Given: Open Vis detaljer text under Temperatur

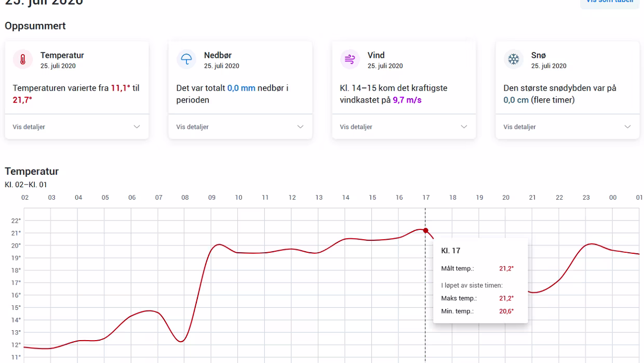Looking at the screenshot, I should point(29,127).
